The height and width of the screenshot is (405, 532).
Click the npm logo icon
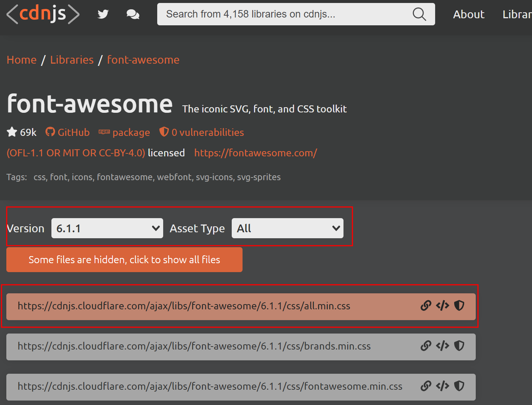(x=104, y=132)
